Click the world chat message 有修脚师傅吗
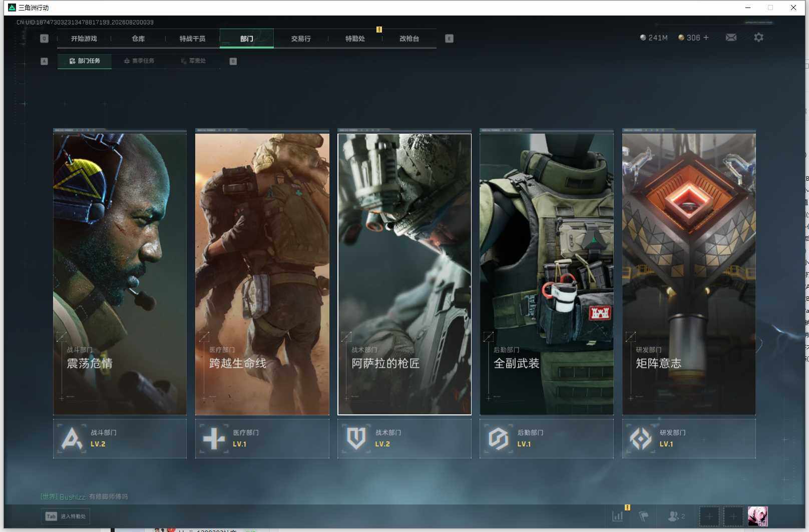 (108, 496)
